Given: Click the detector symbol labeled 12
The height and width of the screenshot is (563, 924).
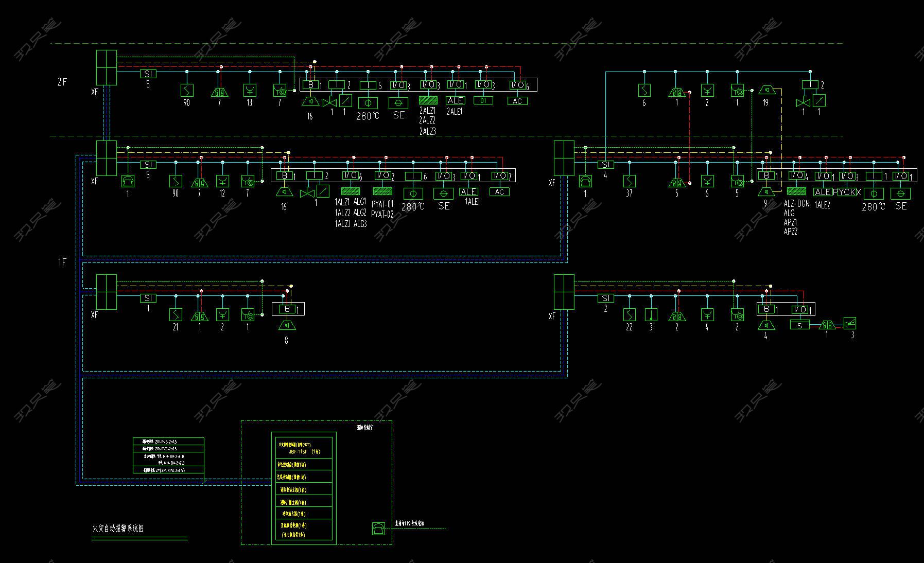Looking at the screenshot, I should (x=222, y=181).
